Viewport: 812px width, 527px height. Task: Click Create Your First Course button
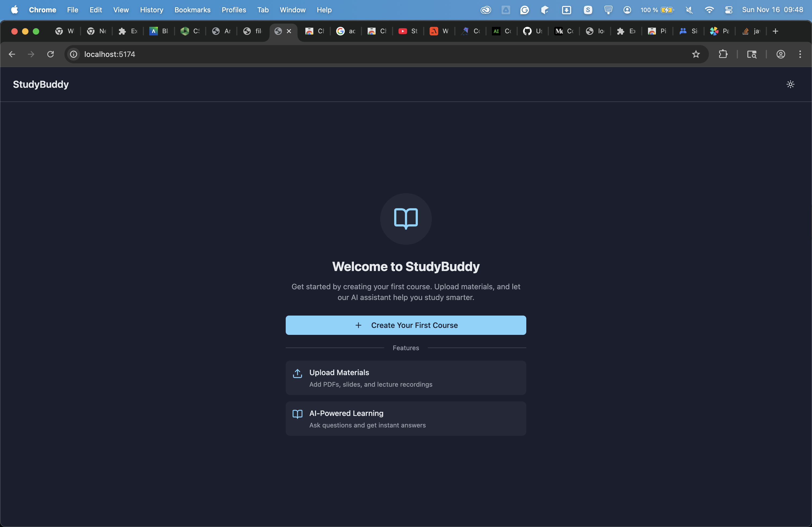[406, 325]
